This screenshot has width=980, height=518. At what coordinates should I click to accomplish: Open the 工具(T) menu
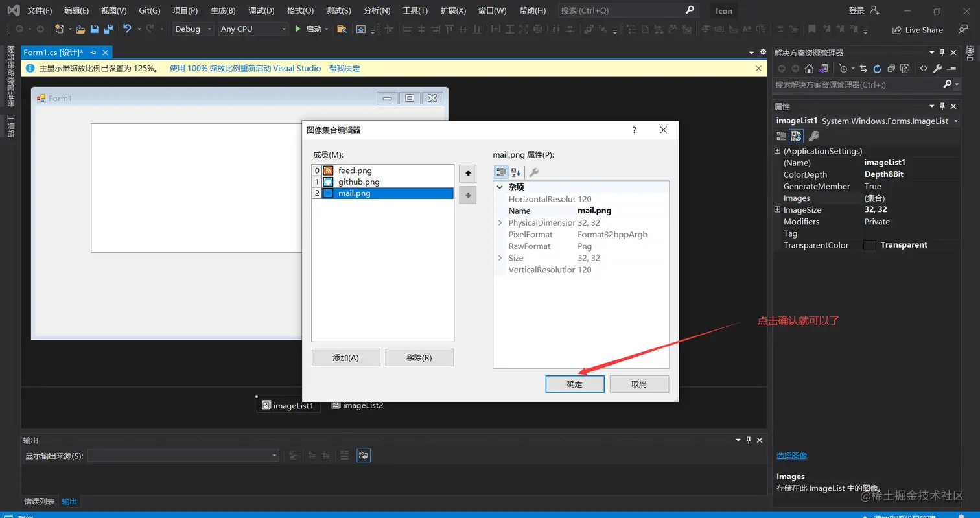point(415,11)
